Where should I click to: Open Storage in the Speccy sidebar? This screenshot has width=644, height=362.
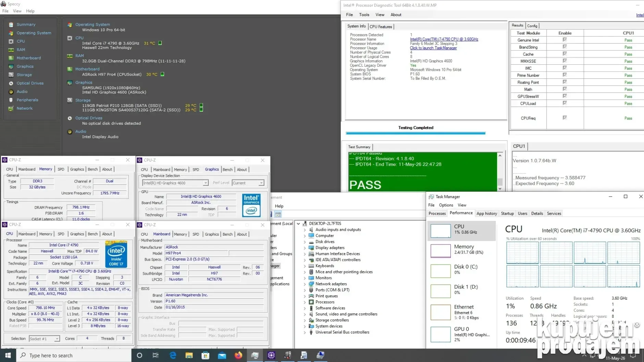pyautogui.click(x=24, y=75)
